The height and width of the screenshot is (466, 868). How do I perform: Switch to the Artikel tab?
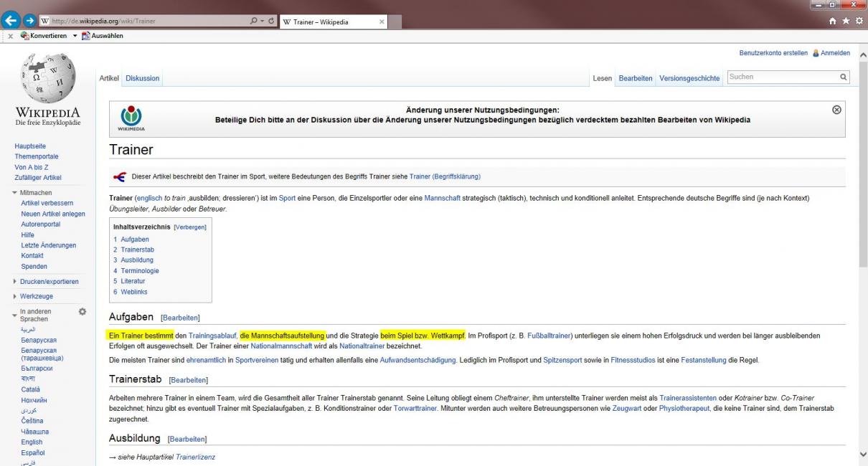tap(110, 78)
